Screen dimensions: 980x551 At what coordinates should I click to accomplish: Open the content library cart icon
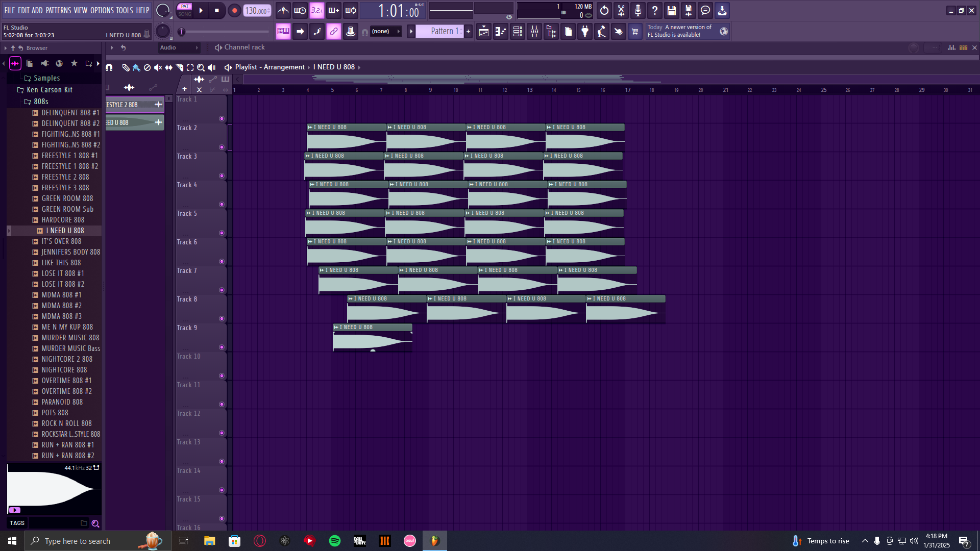point(635,32)
